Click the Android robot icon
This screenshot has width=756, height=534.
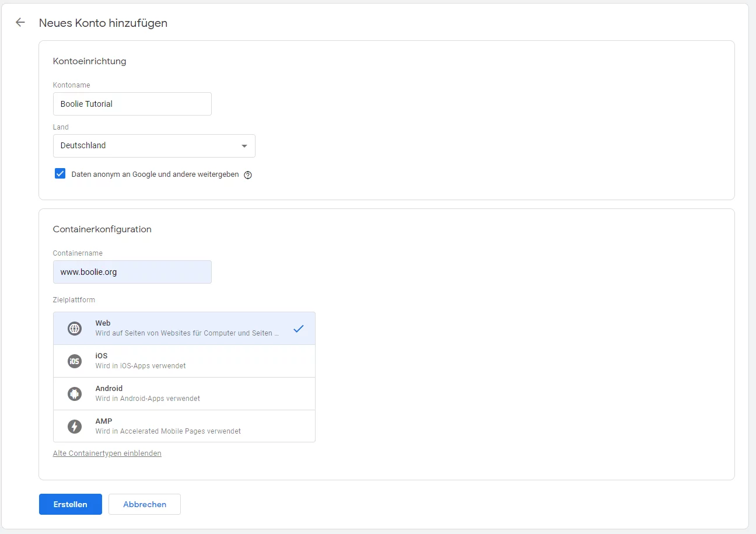pyautogui.click(x=75, y=394)
